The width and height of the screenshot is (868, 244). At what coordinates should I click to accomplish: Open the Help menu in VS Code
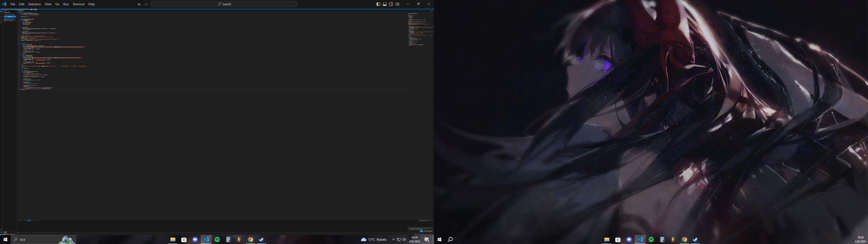click(91, 4)
